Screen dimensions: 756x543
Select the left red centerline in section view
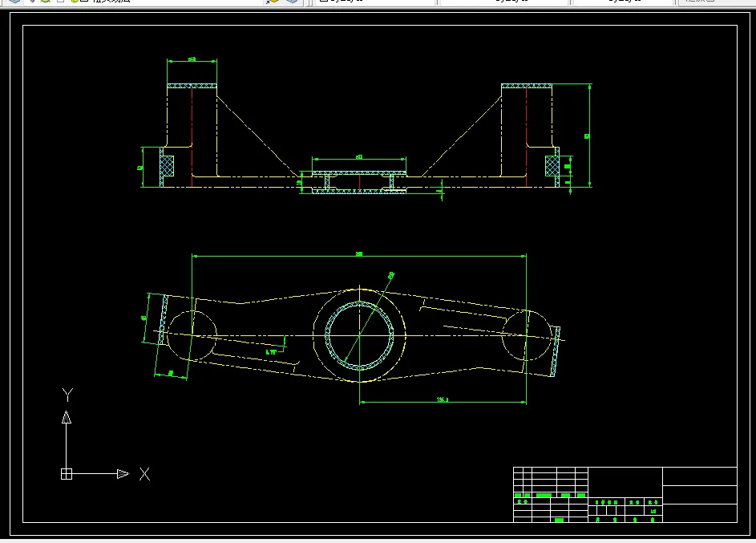pos(192,137)
